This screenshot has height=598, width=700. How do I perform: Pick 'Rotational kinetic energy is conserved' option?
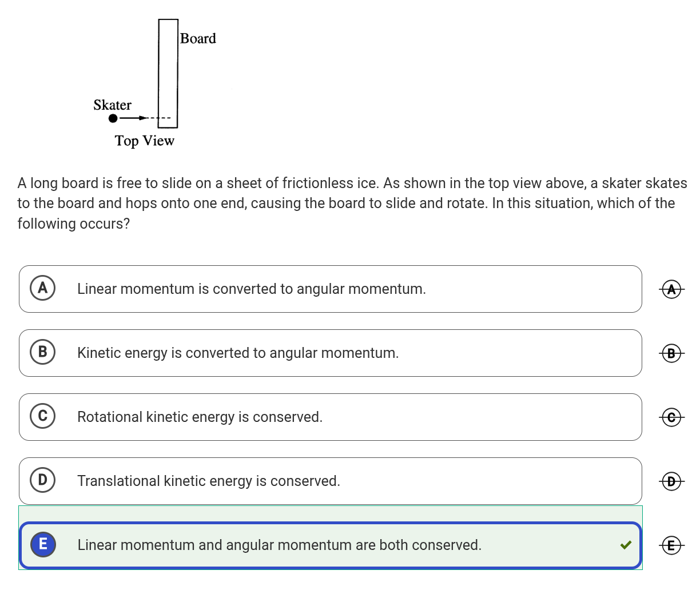(x=200, y=417)
